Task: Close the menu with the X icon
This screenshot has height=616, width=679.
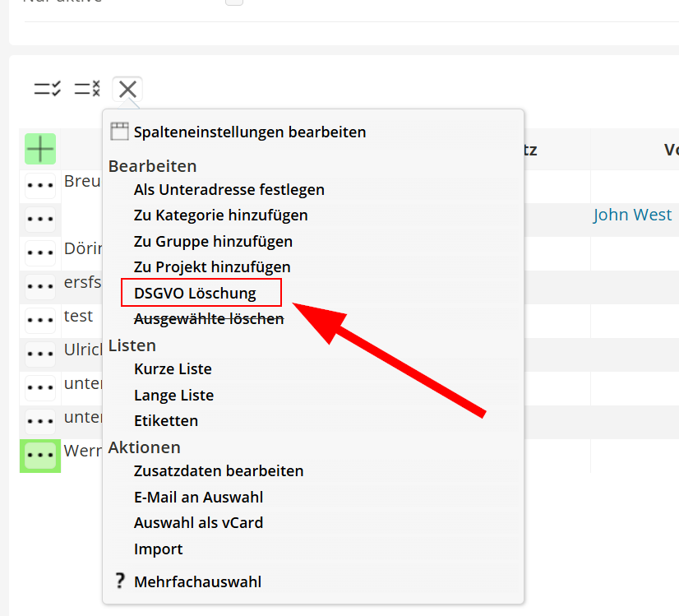Action: [x=127, y=89]
